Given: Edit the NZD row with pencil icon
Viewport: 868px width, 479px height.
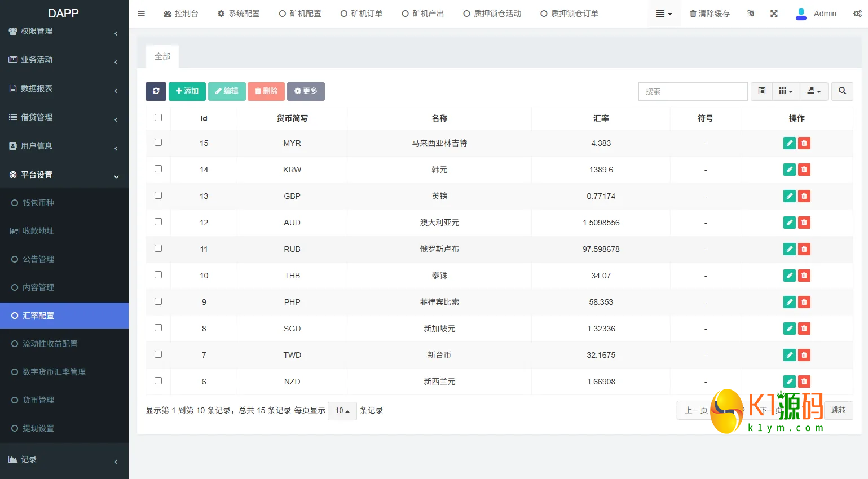Looking at the screenshot, I should tap(790, 382).
